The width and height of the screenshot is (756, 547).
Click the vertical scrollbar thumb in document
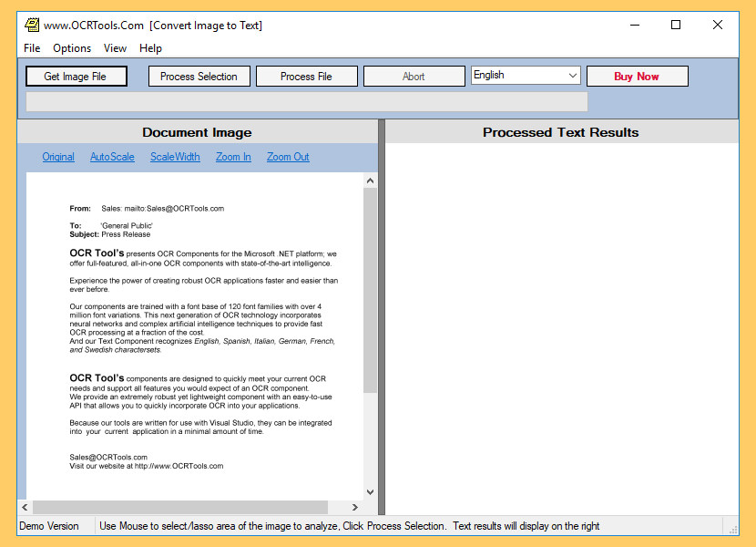click(x=371, y=291)
